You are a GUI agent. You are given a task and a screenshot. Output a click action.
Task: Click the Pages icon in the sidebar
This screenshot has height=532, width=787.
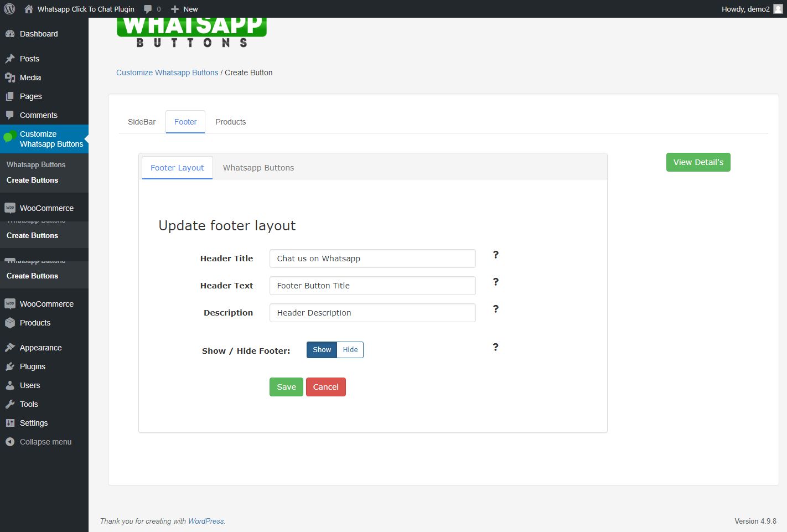10,96
